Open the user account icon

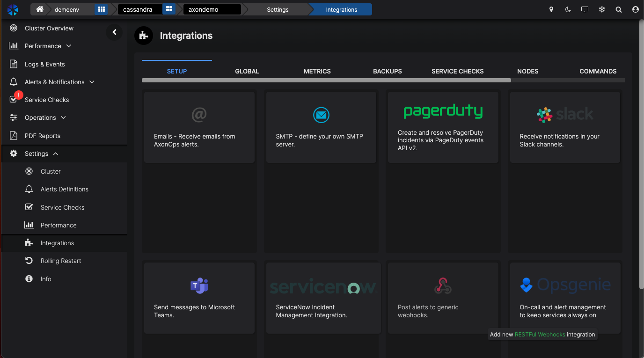click(x=636, y=9)
